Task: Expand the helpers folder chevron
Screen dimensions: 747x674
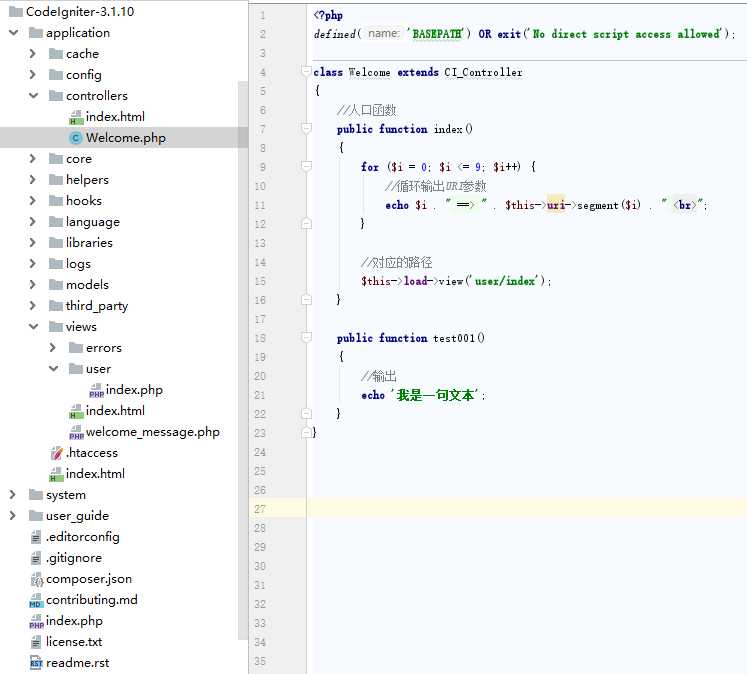Action: click(32, 179)
